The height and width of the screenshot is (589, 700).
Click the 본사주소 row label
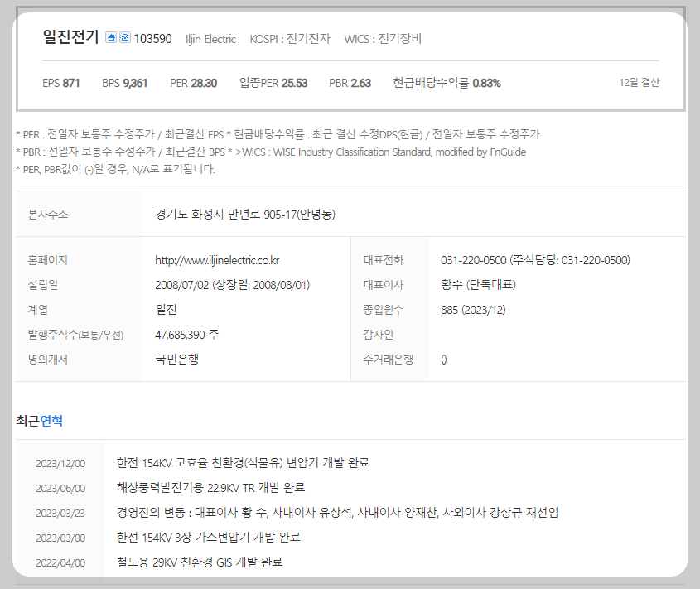click(x=48, y=215)
